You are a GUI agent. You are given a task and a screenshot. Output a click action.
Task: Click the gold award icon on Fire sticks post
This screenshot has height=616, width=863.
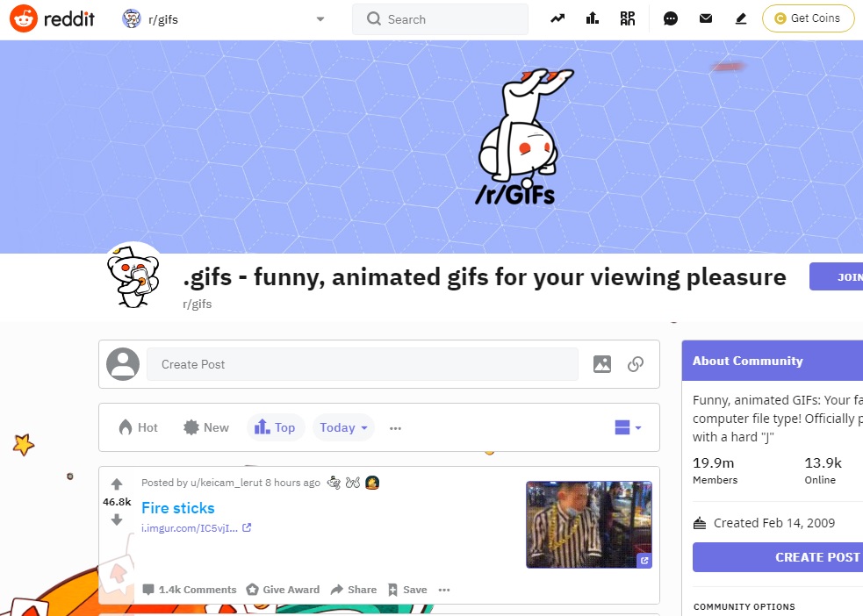click(372, 483)
